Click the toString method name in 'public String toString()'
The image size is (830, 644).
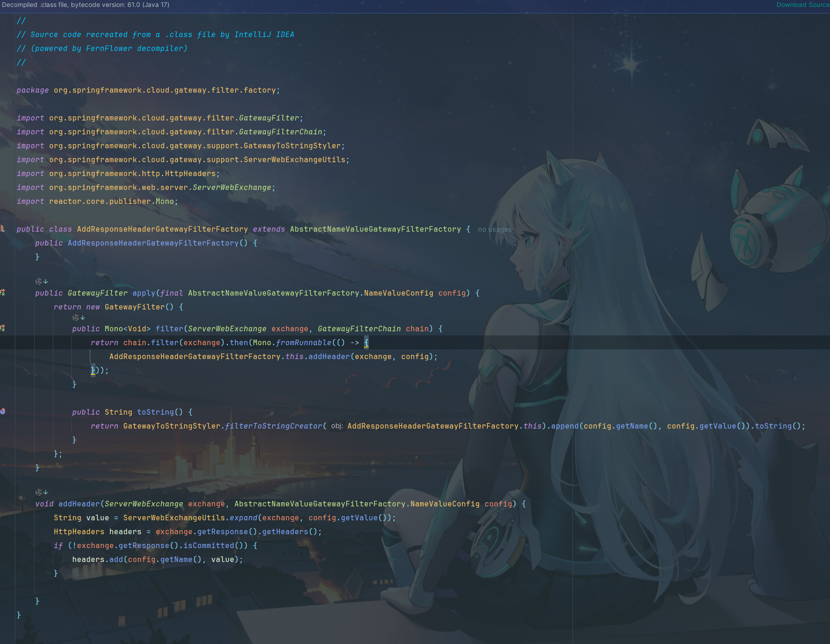tap(156, 412)
